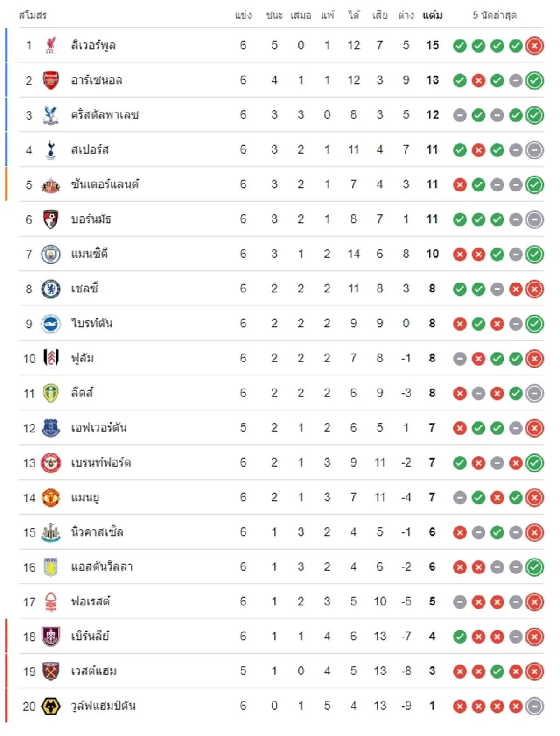Image resolution: width=560 pixels, height=736 pixels.
Task: Click Arsenal's latest match win icon
Action: [534, 81]
